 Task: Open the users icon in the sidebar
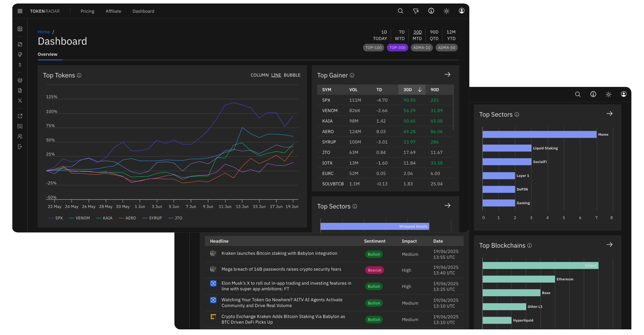(x=20, y=136)
